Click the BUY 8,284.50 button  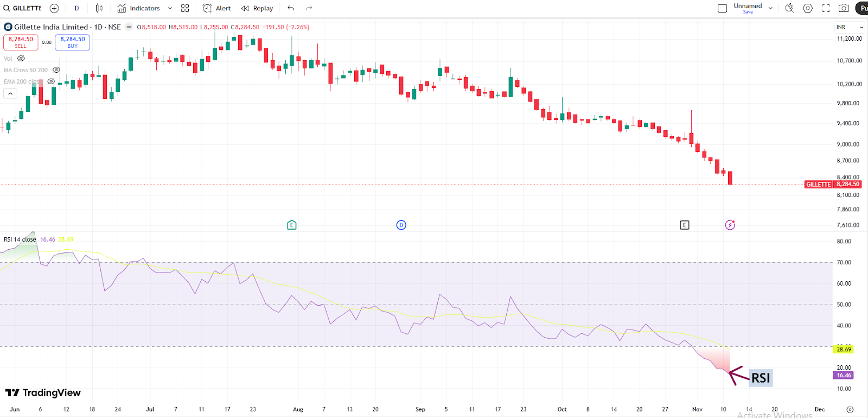point(72,42)
